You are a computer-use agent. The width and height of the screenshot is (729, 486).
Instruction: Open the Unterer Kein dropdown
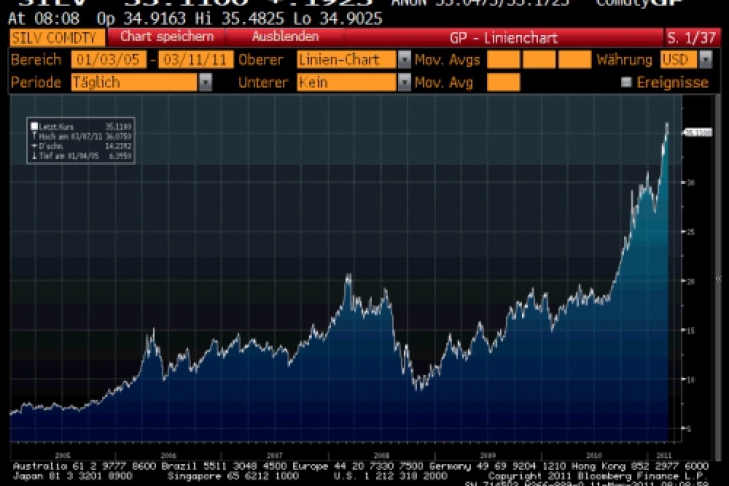pyautogui.click(x=404, y=82)
